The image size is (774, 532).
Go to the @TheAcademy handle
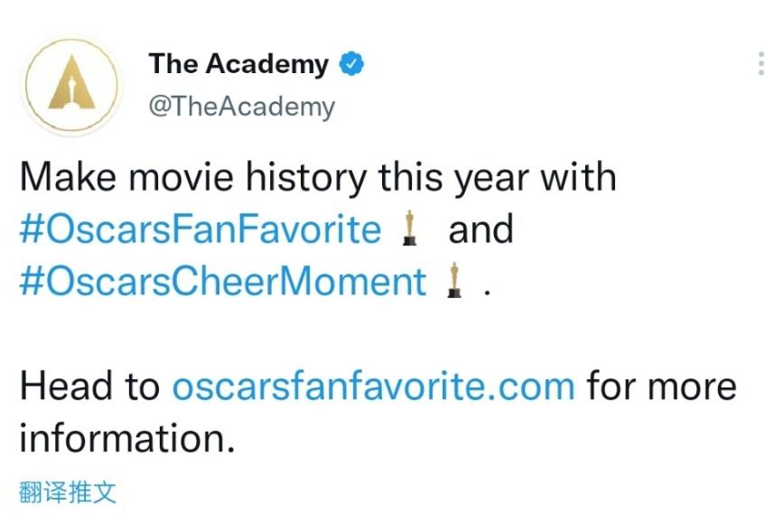tap(240, 107)
